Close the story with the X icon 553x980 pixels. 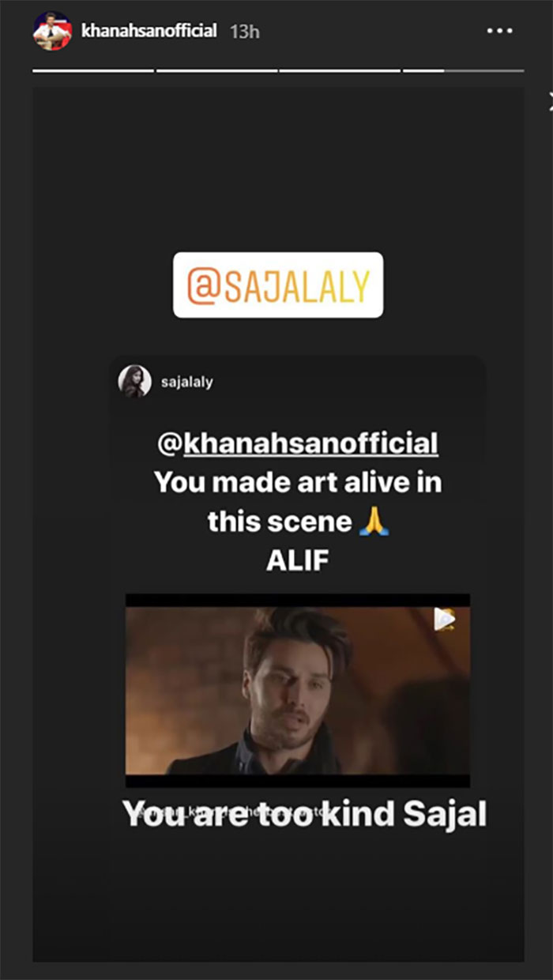(551, 100)
